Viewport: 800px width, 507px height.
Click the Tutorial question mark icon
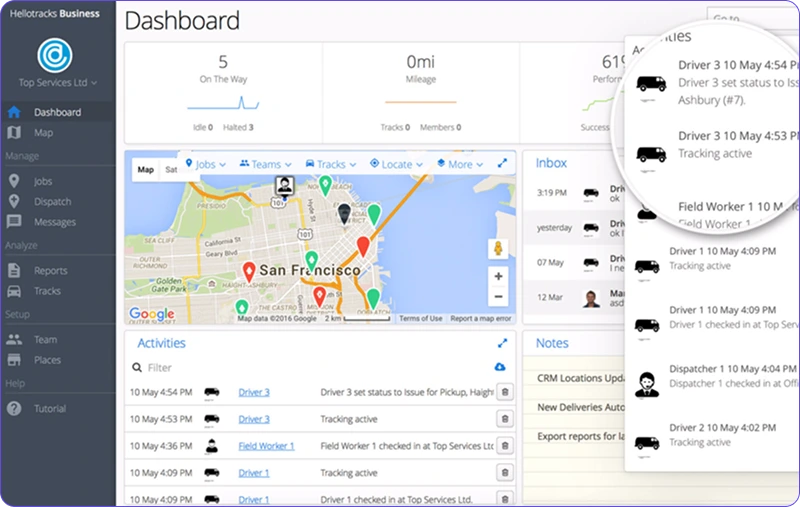[x=14, y=409]
